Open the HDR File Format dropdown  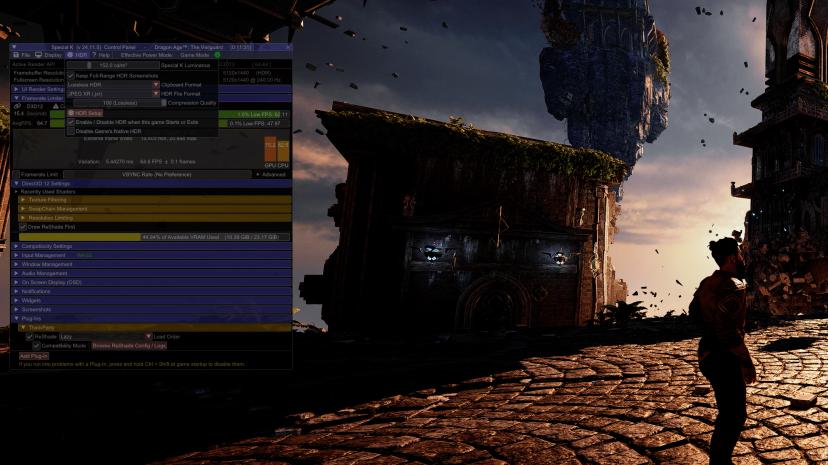coord(156,94)
